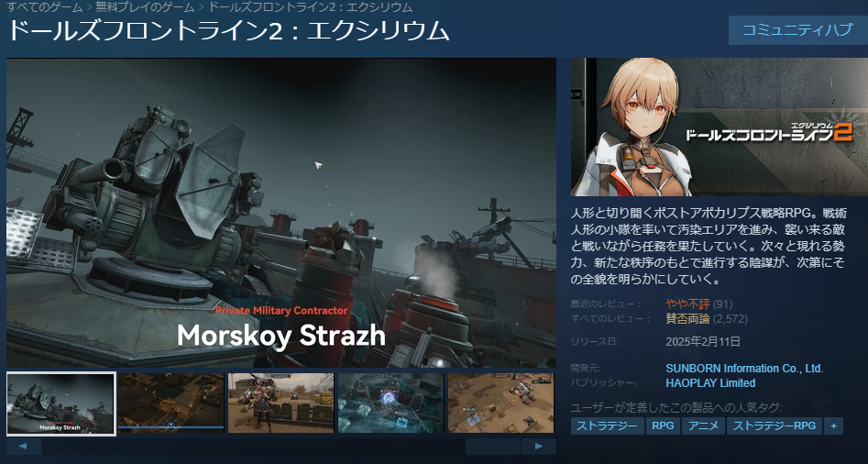Screen dimensions: 868x464
Task: Select the fifth sandy top-down thumbnail
Action: [500, 403]
